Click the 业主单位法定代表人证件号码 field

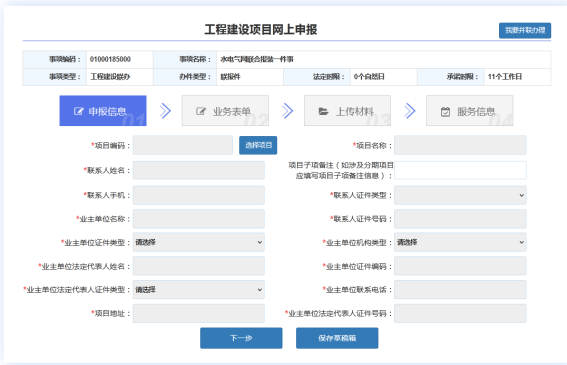[x=460, y=313]
